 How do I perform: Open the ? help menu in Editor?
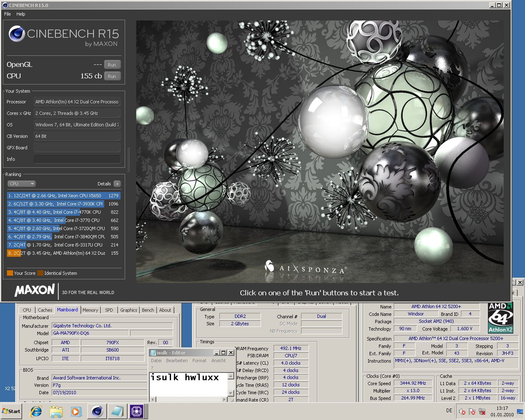tap(152, 367)
